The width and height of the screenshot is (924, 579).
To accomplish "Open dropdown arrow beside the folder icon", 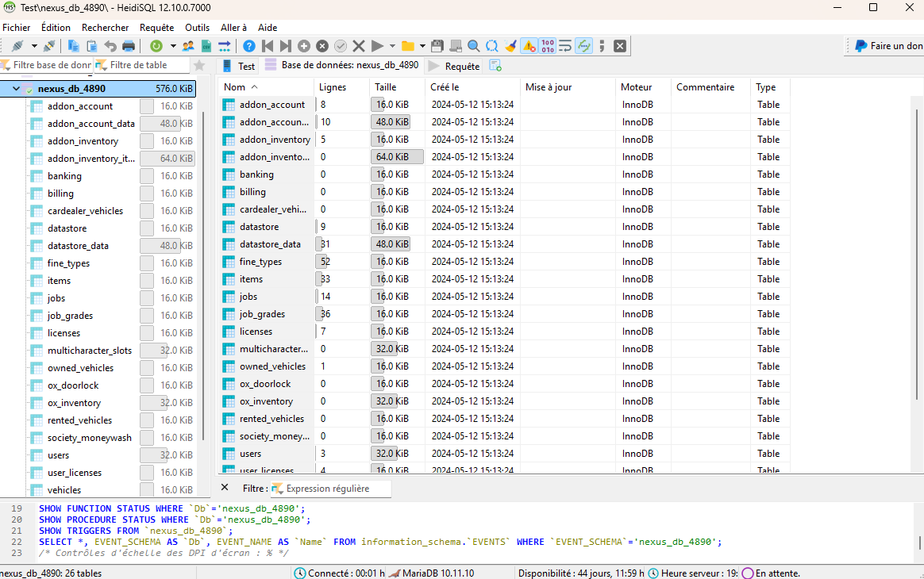I will point(422,46).
